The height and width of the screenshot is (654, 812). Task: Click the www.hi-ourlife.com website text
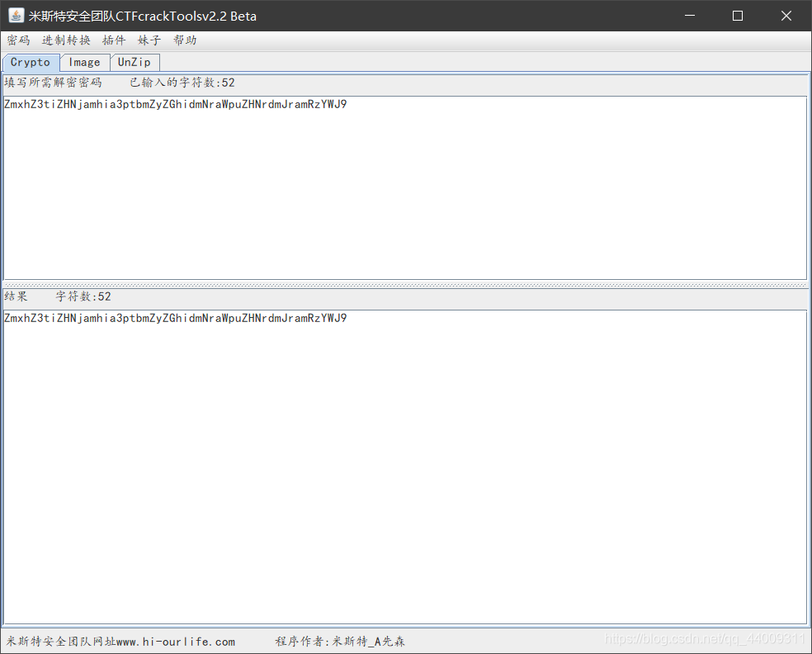coord(176,642)
